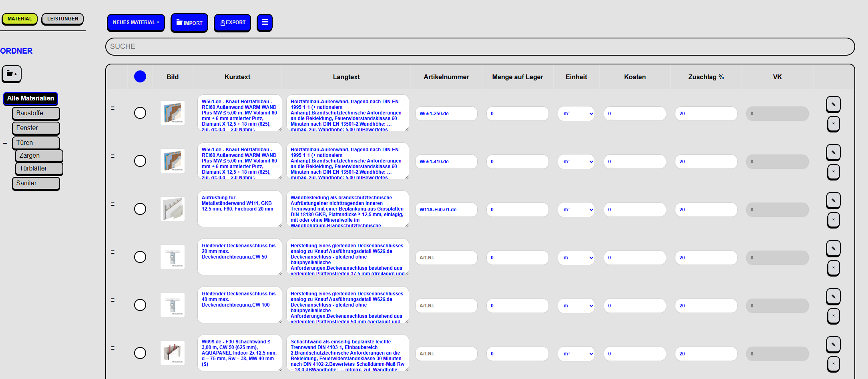Switch to the LEISTUNGEN tab
868x379 pixels.
click(x=62, y=19)
